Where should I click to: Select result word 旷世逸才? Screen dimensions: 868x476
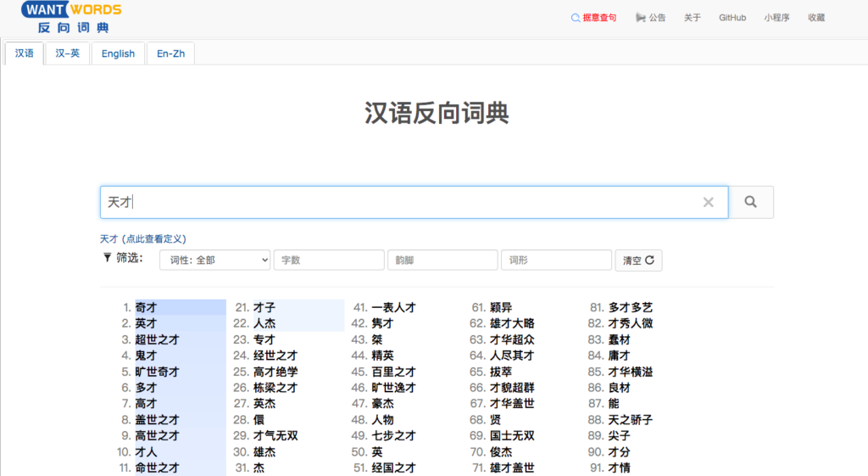click(x=393, y=388)
